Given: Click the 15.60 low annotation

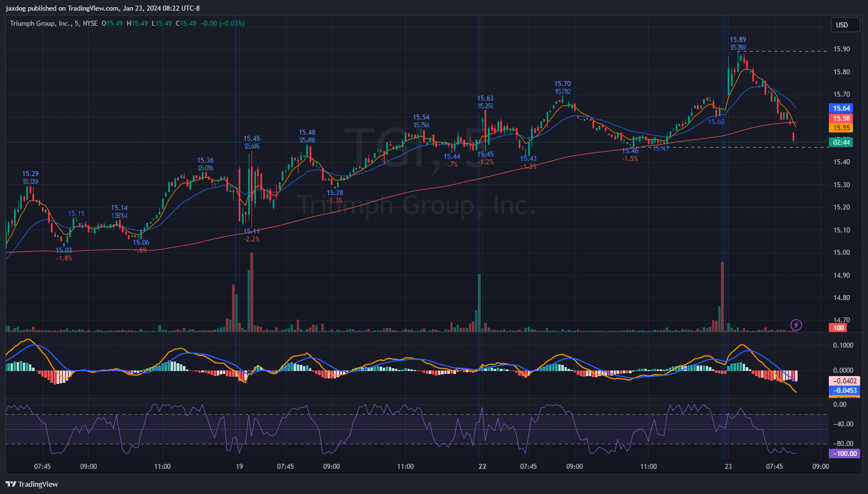Looking at the screenshot, I should point(716,122).
